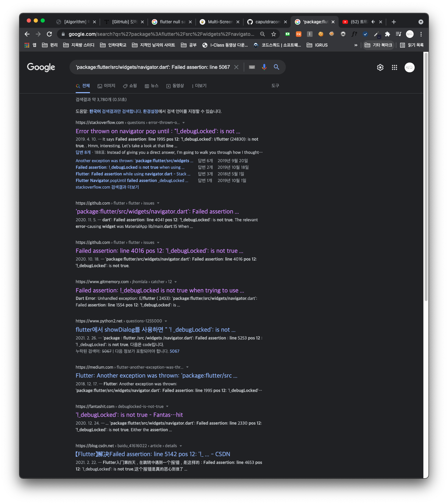Open the Chrome three-dot menu

pos(421,34)
